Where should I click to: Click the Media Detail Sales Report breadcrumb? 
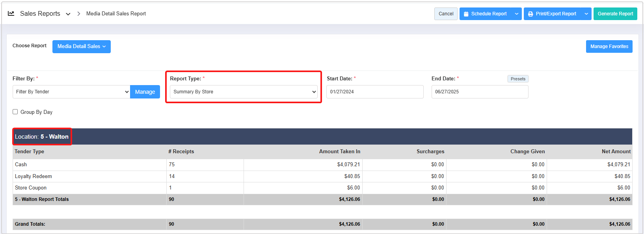click(x=116, y=14)
